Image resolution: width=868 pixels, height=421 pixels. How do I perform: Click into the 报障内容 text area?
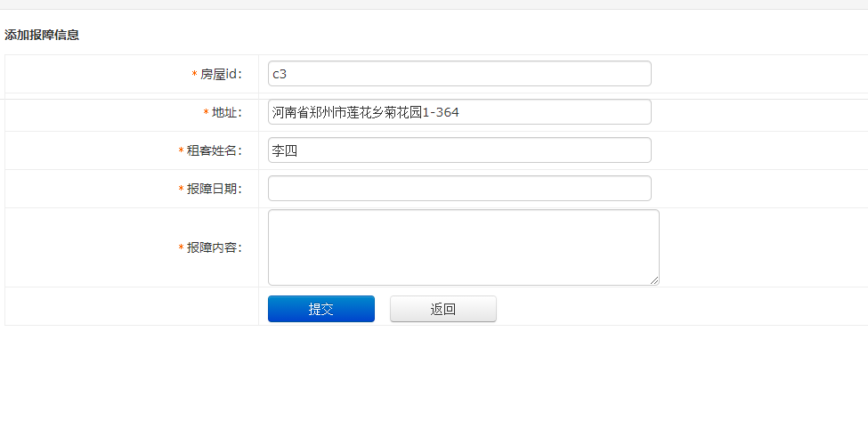click(463, 247)
